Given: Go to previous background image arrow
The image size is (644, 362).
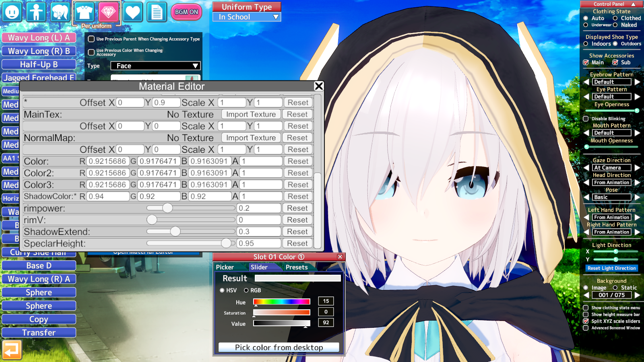Looking at the screenshot, I should pyautogui.click(x=586, y=295).
